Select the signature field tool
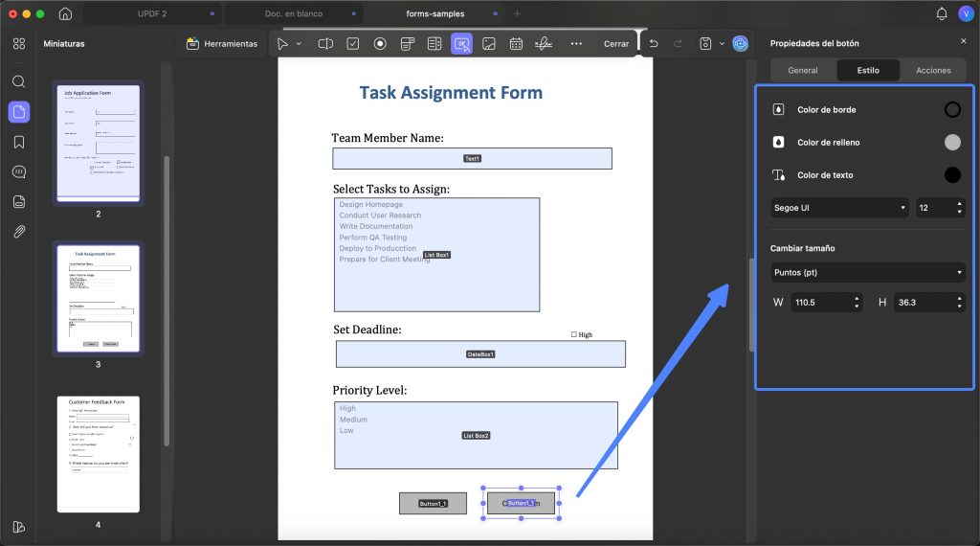 click(x=544, y=44)
